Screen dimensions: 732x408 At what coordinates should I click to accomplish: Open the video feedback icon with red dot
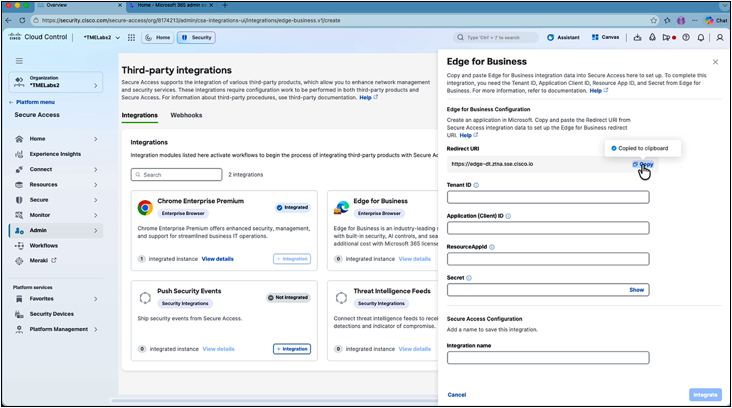coord(669,37)
